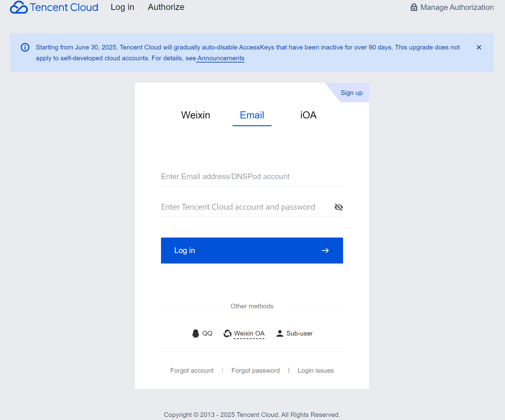Click the Forgot account link
The width and height of the screenshot is (505, 420).
[x=192, y=371]
